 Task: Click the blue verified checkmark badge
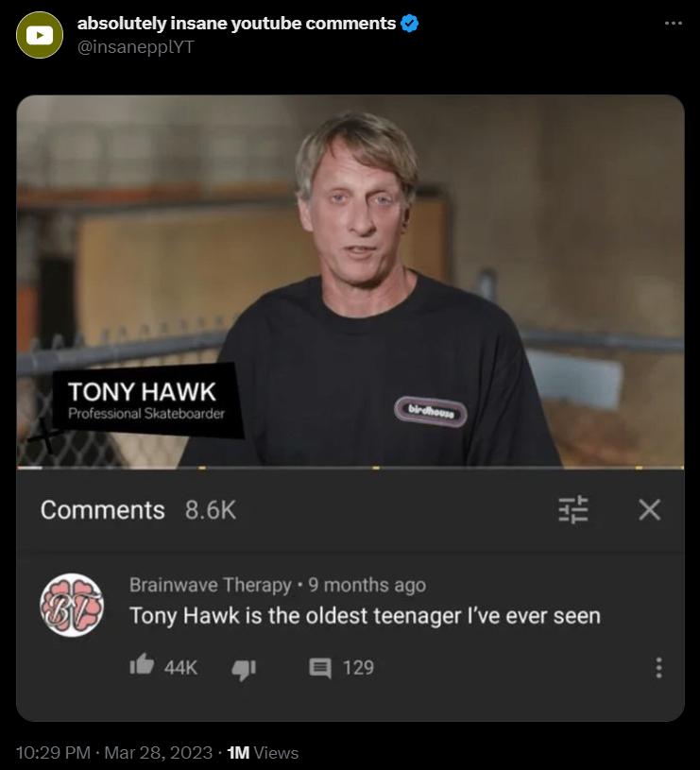coord(410,23)
